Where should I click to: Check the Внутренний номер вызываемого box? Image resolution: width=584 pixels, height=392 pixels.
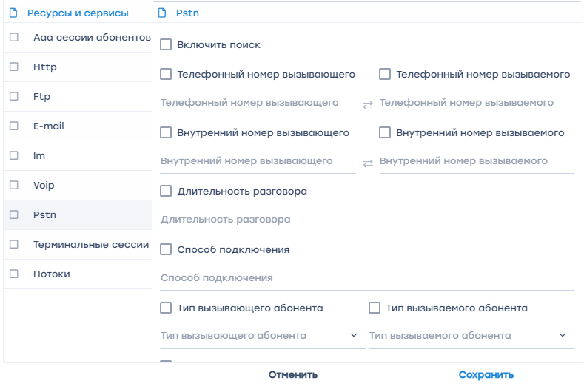coord(385,133)
